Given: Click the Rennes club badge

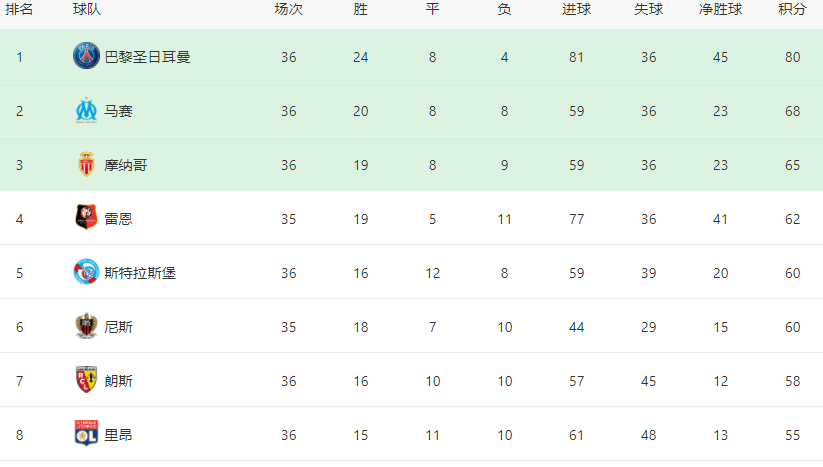Looking at the screenshot, I should point(86,218).
